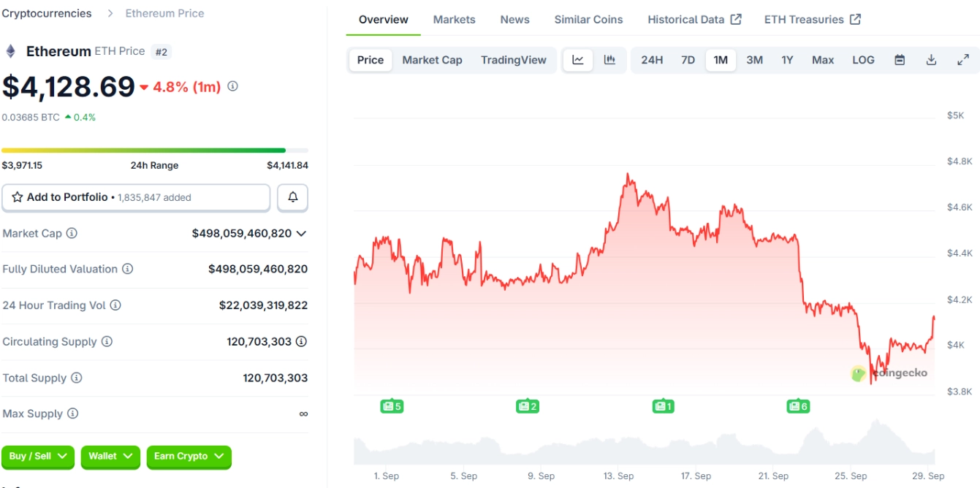Open the Markets tab
This screenshot has width=980, height=488.
tap(454, 20)
